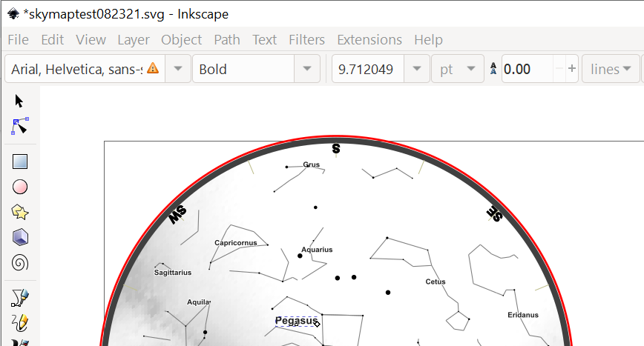Open the lines spacing unit dropdown
Viewport: 644px width, 346px height.
(x=611, y=69)
